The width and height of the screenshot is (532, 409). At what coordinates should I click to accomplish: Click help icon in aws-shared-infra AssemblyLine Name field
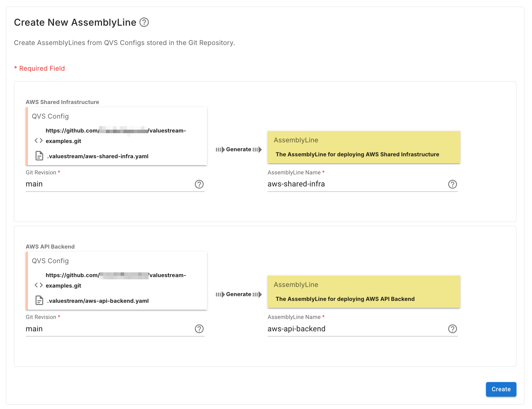452,184
